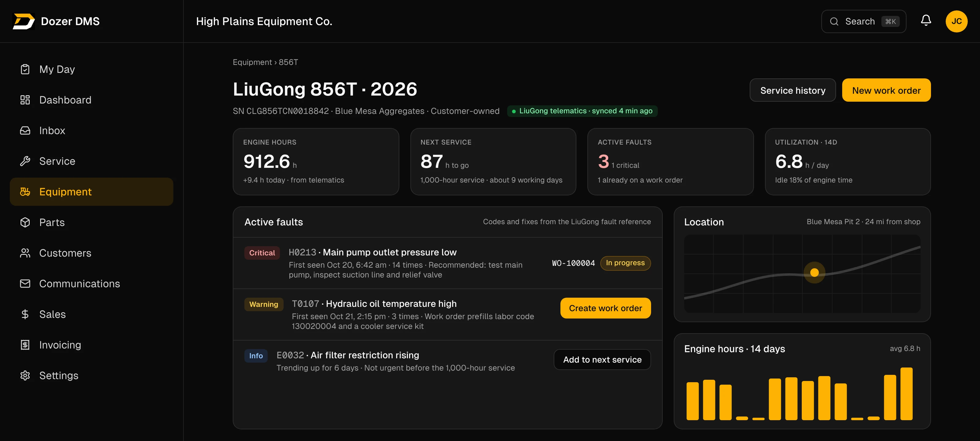Click the Active Faults summary card
Screen dimensions: 980x441
tap(670, 162)
